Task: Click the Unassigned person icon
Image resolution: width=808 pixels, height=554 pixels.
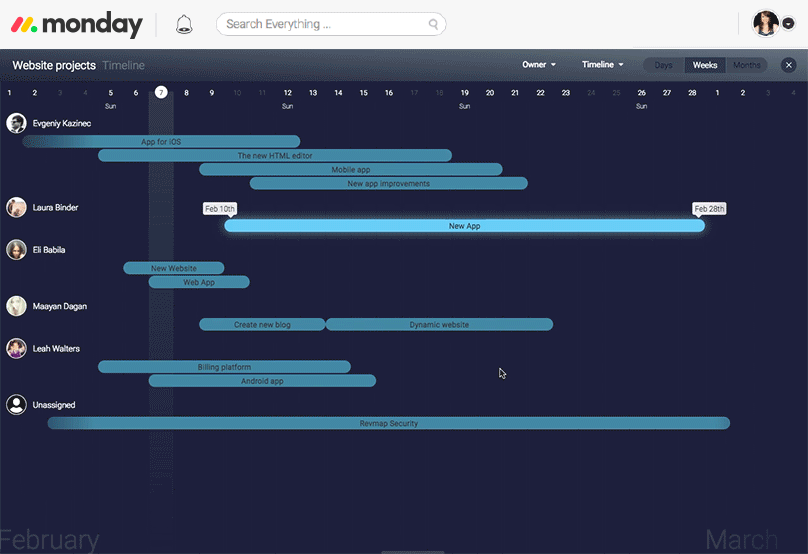Action: (16, 405)
